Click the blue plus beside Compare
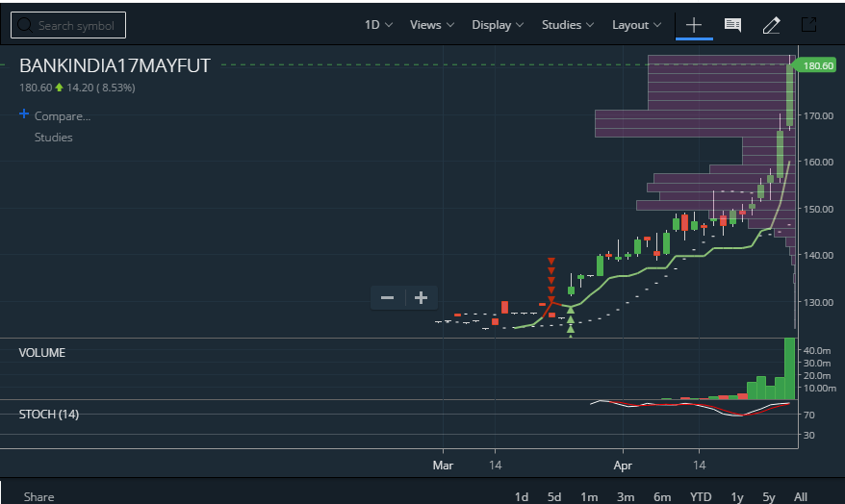 [x=24, y=113]
